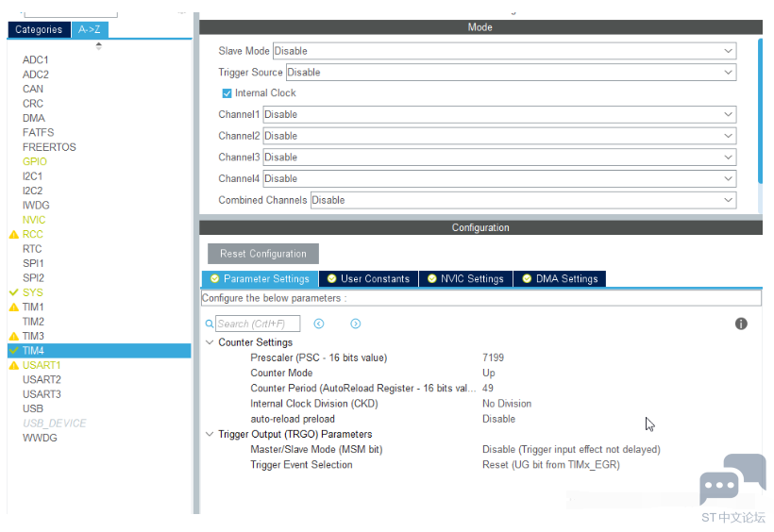Open the DMA Settings tab
The height and width of the screenshot is (532, 774).
pos(561,279)
